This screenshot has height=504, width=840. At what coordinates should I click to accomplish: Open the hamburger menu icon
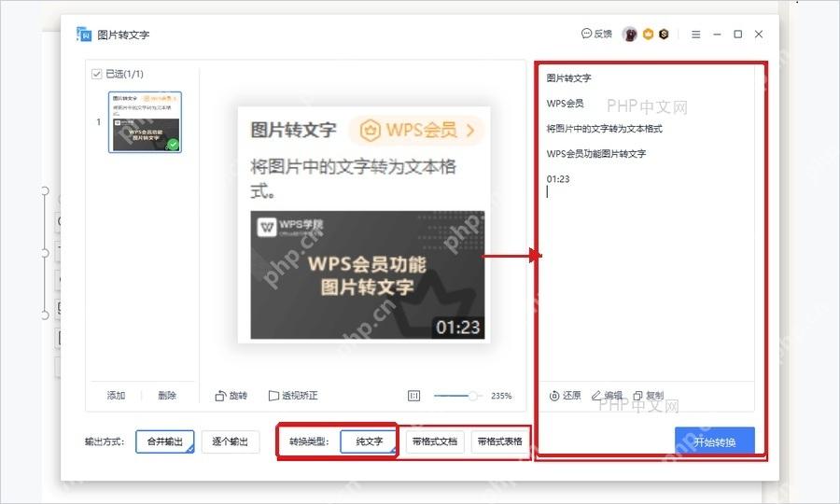[x=696, y=35]
